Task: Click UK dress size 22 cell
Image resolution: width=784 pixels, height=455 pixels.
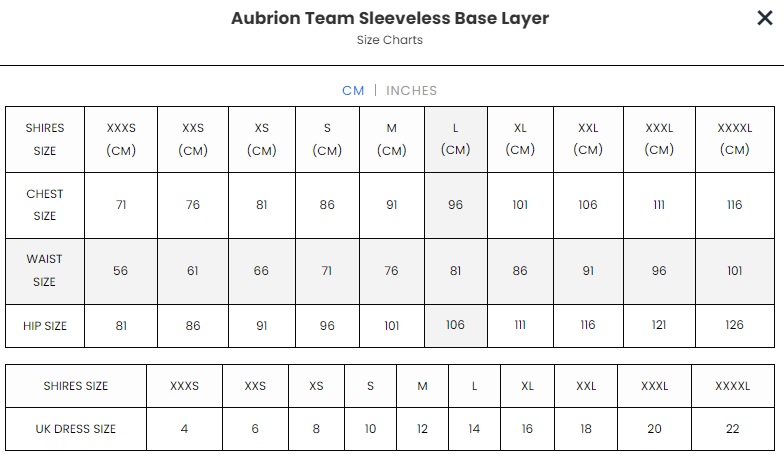Action: point(733,429)
